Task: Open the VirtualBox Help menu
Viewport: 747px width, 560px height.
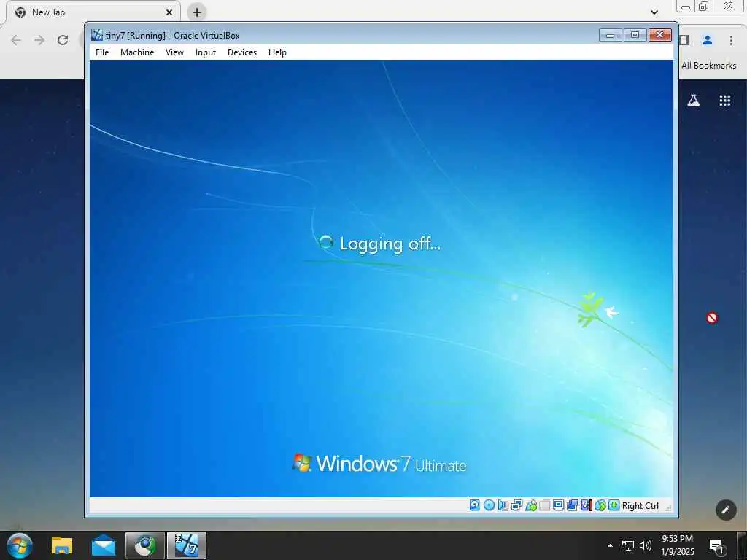Action: click(277, 52)
